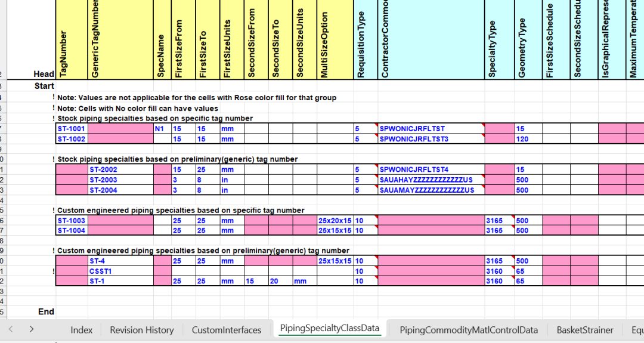The width and height of the screenshot is (644, 343).
Task: Click previous sheet navigation arrow
Action: tap(11, 329)
